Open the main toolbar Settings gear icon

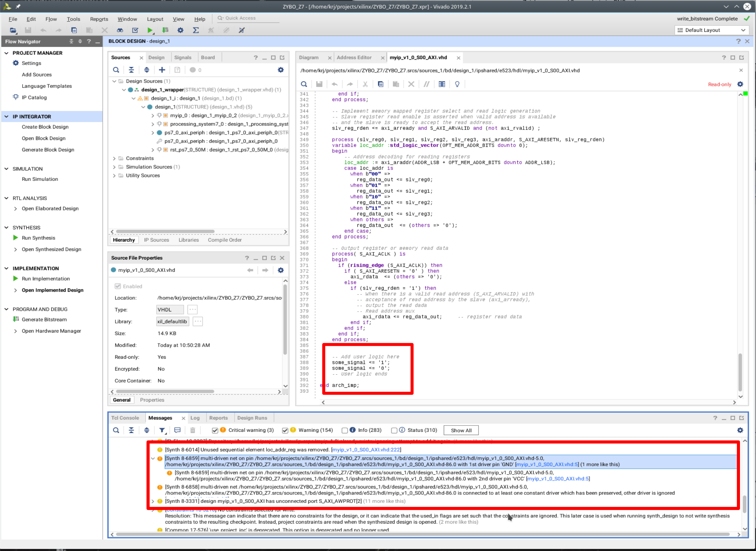point(180,30)
